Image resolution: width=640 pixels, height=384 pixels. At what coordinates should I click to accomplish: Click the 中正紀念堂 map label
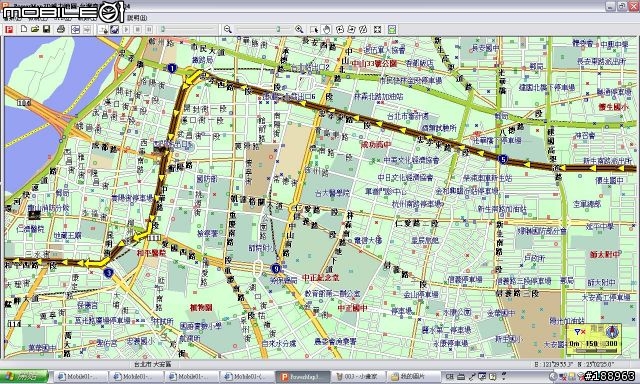pyautogui.click(x=320, y=278)
